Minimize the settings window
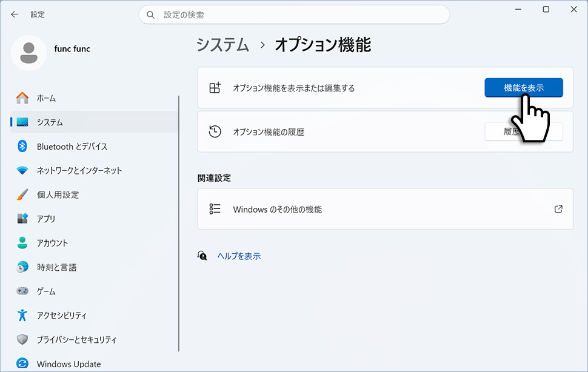Viewport: 588px width, 372px height. [x=518, y=9]
